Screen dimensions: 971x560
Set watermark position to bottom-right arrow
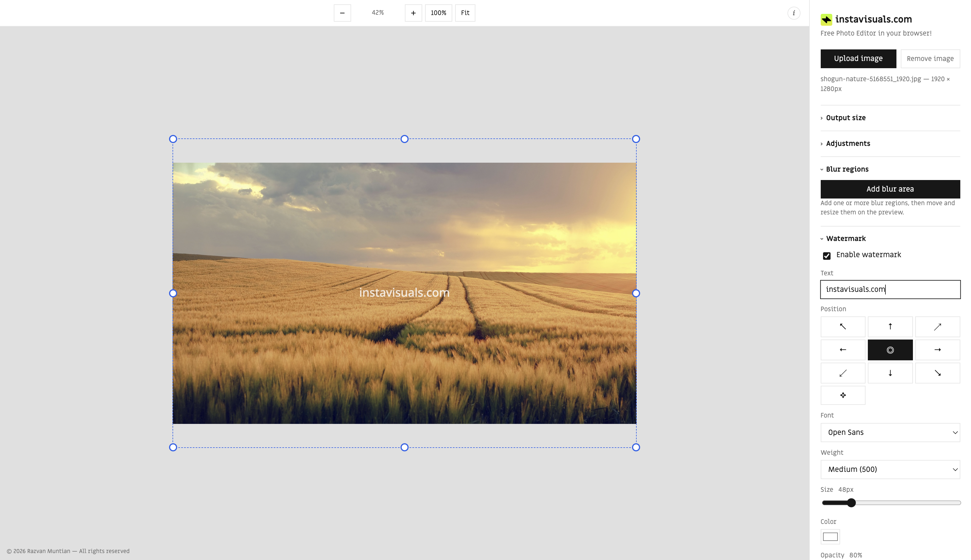coord(937,373)
